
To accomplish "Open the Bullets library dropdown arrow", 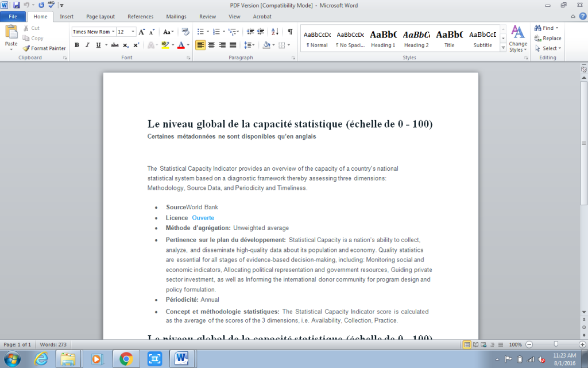I will 208,32.
